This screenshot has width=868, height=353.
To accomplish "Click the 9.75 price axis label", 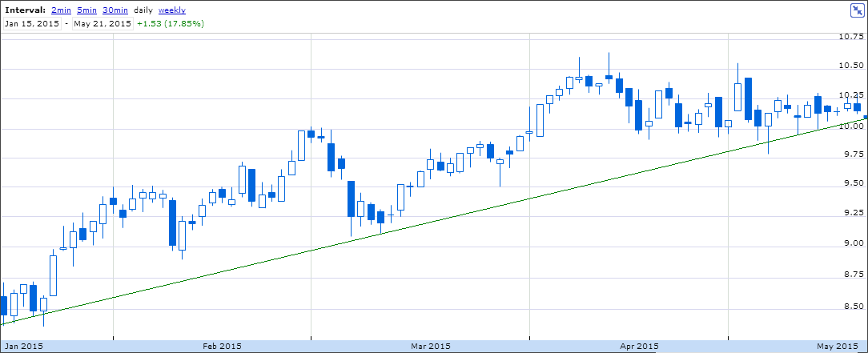I will click(853, 154).
